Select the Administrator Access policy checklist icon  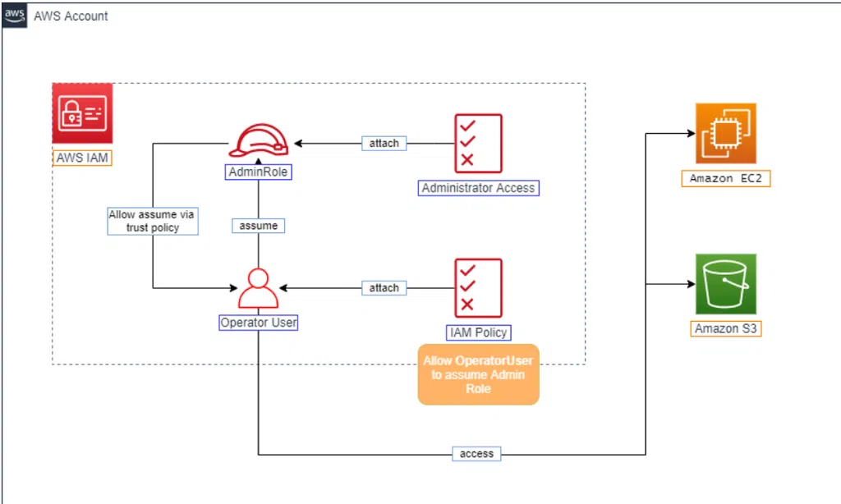coord(479,143)
